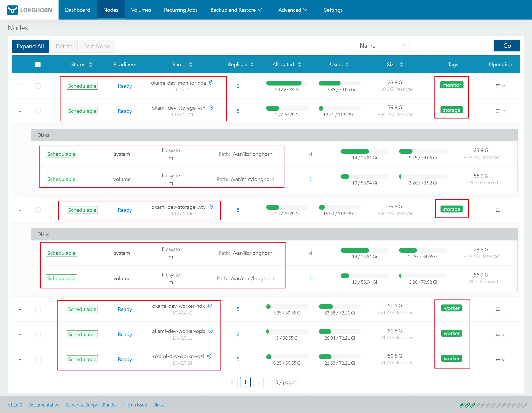Click the location pin icon beside okami-dev-worker-ozi
532x413 pixels.
point(209,356)
